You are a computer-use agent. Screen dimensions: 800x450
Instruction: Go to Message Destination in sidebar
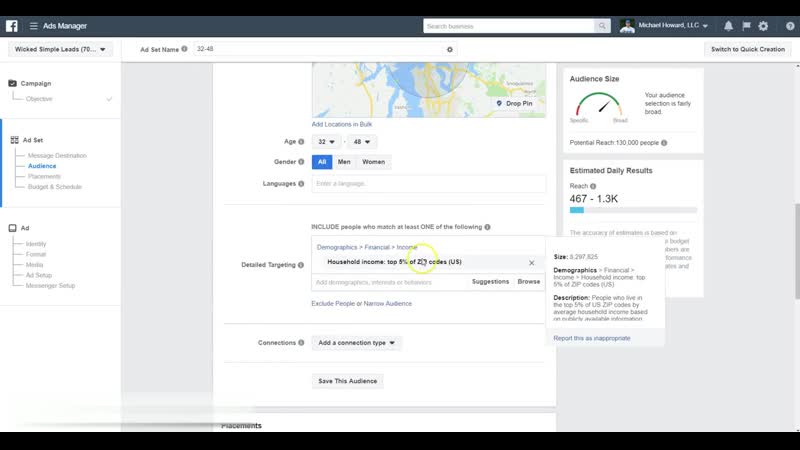coord(57,156)
